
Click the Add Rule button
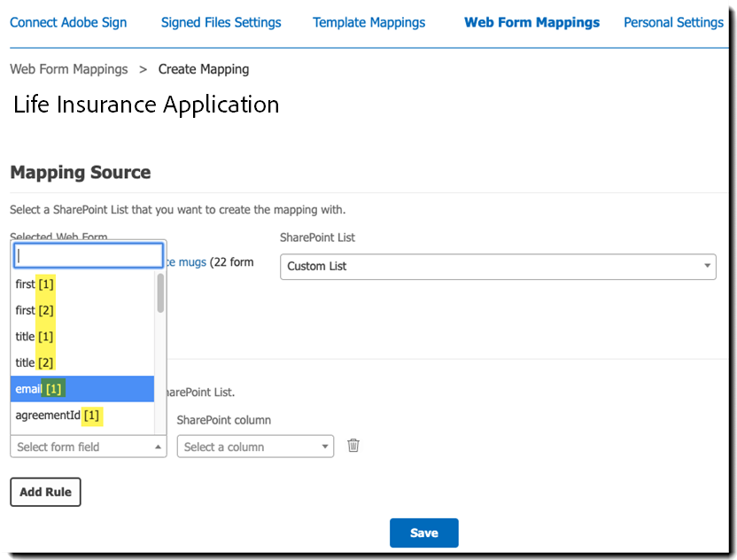pos(45,492)
